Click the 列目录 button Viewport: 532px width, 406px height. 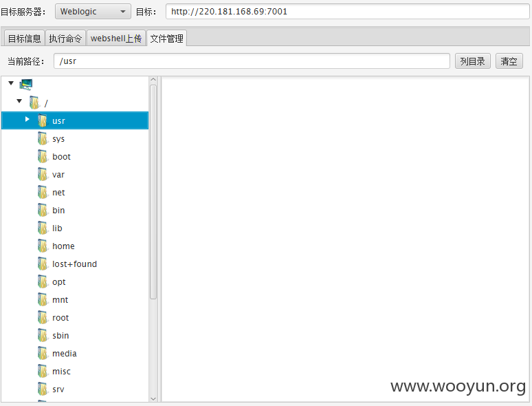473,61
